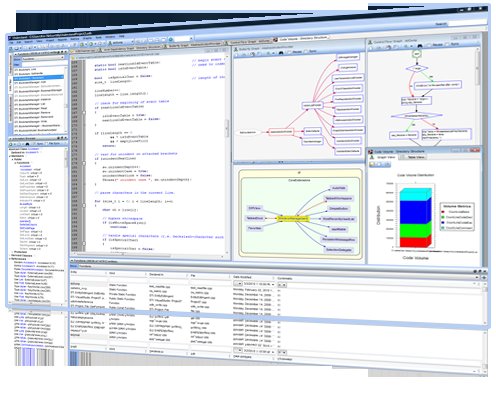Click first yellow toolbar icon in Code Volume window
Image resolution: width=496 pixels, height=393 pixels.
[372, 164]
